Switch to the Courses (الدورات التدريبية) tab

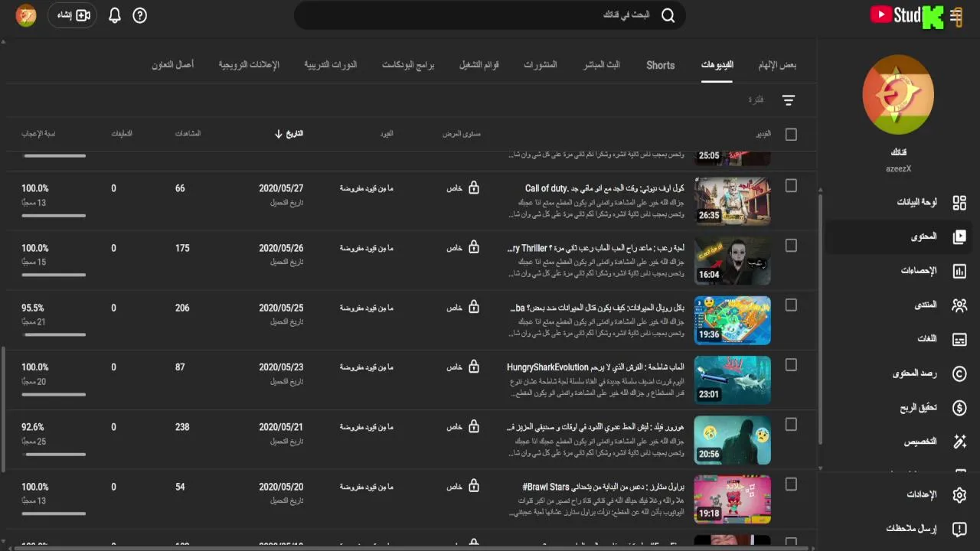point(331,65)
